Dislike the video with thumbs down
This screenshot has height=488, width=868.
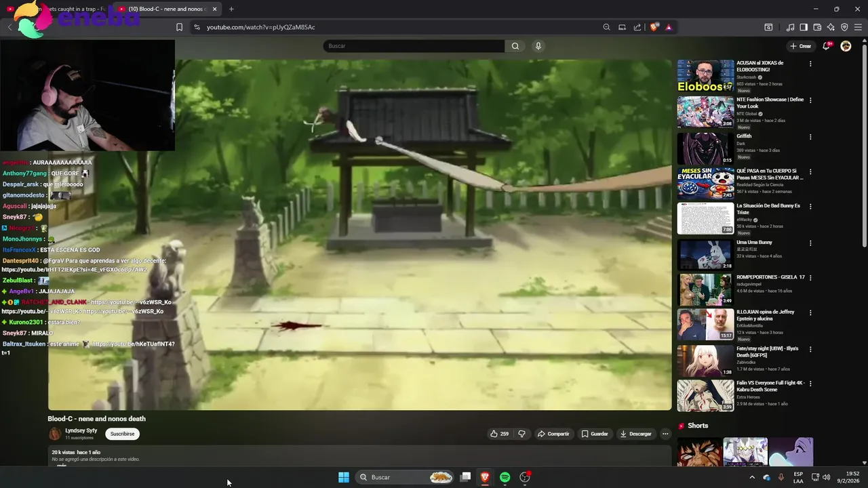[x=521, y=434]
